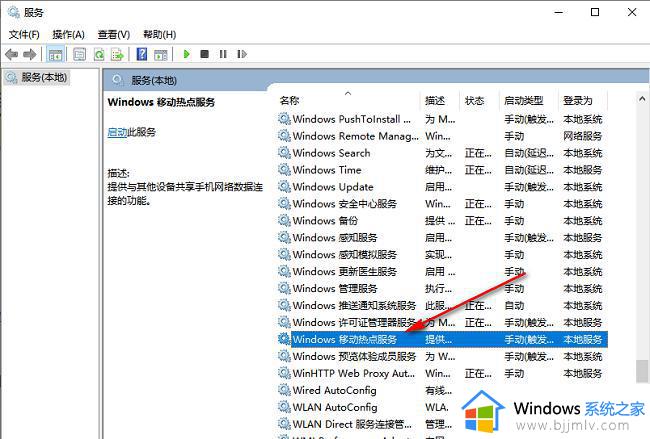650x439 pixels.
Task: Select the WinHTTP Web Proxy Auto service
Action: click(442, 374)
